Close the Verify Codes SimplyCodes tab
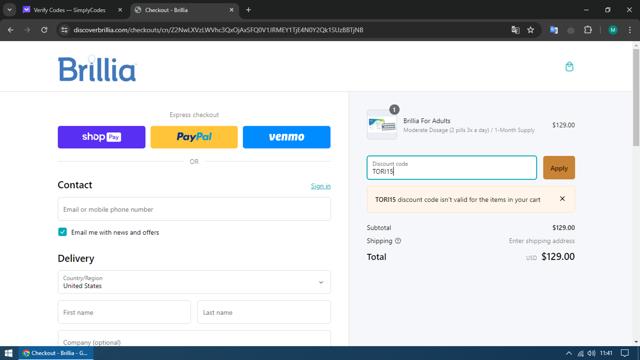The width and height of the screenshot is (640, 360). pyautogui.click(x=120, y=10)
